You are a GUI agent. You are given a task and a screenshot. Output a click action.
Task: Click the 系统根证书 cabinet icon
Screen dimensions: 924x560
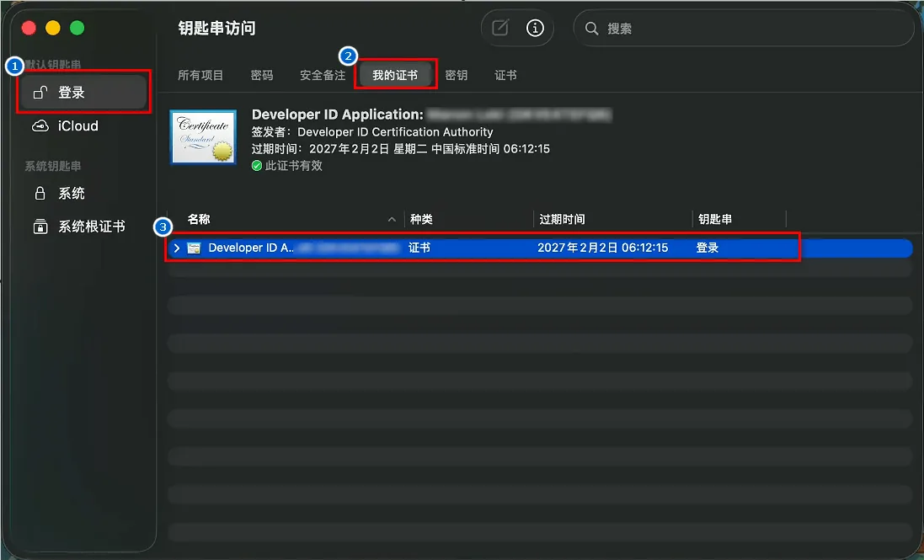(40, 227)
